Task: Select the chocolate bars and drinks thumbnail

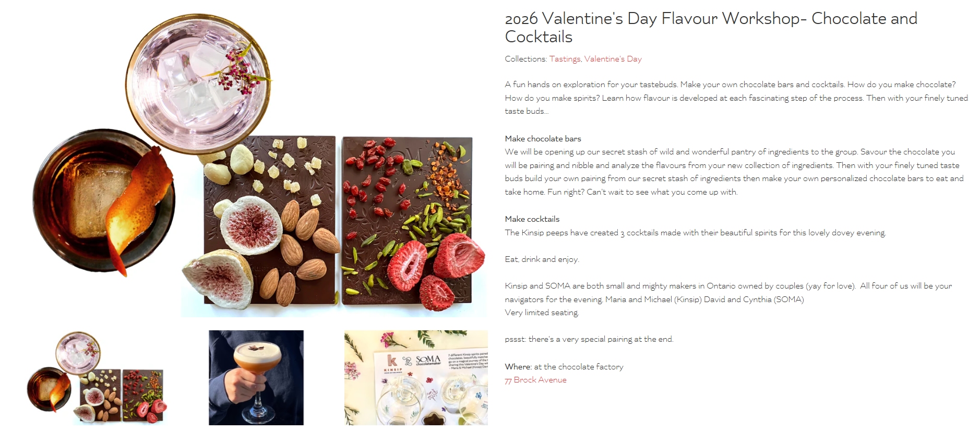Action: pos(98,377)
